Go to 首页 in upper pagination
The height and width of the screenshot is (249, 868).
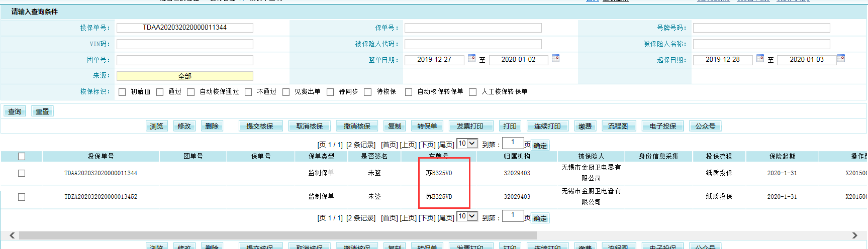390,145
